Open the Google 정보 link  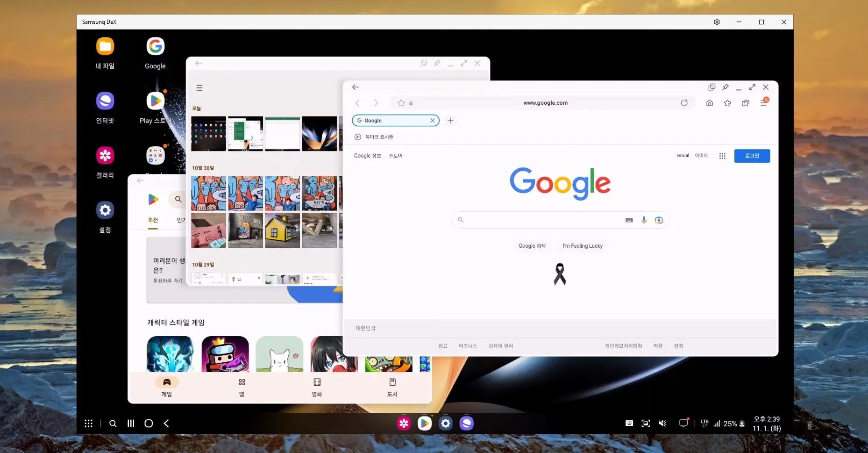pyautogui.click(x=368, y=156)
